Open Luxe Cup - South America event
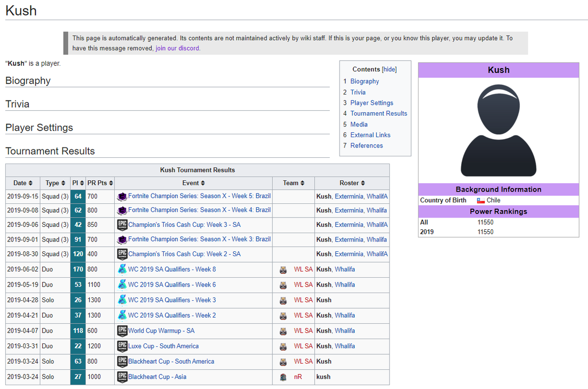 point(164,346)
